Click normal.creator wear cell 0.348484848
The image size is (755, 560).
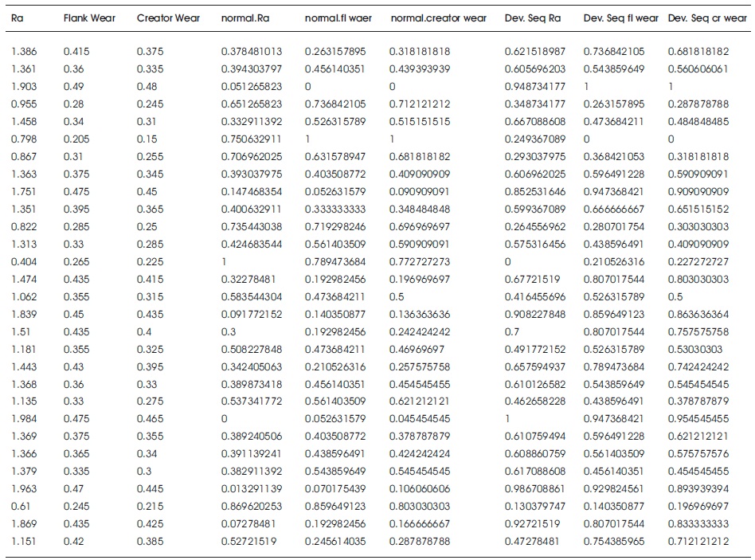420,210
